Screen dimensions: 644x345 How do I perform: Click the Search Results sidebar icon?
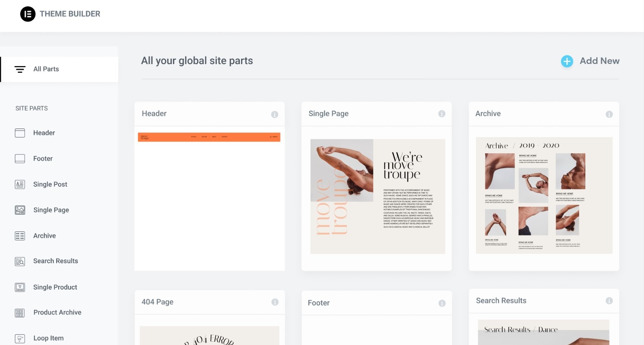pos(19,261)
